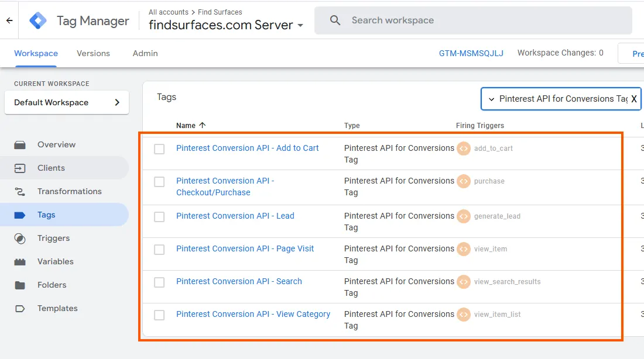Click the view_item_list trigger text
Viewport: 644px width, 359px height.
[498, 315]
